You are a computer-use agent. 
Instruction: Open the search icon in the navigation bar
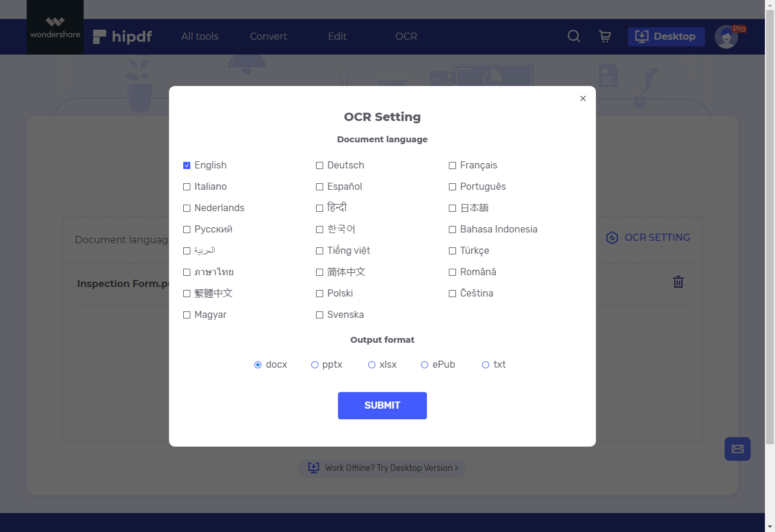(x=573, y=36)
